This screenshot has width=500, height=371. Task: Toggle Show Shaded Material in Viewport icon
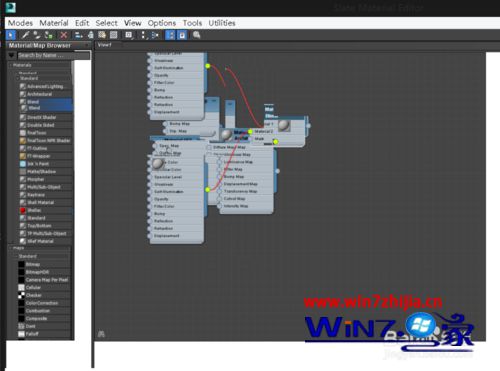pyautogui.click(x=102, y=35)
